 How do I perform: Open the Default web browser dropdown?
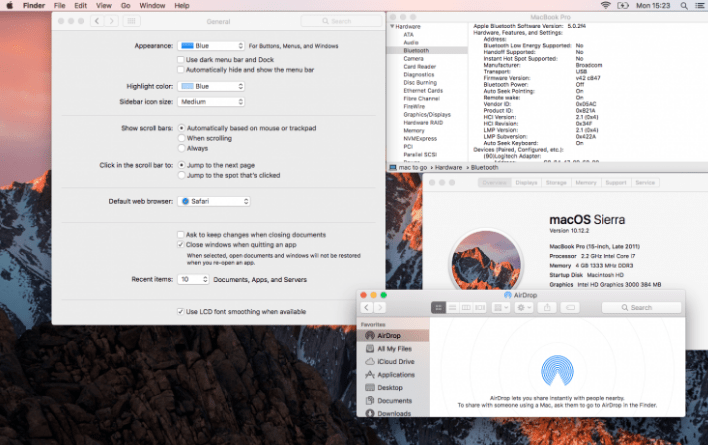pyautogui.click(x=214, y=201)
